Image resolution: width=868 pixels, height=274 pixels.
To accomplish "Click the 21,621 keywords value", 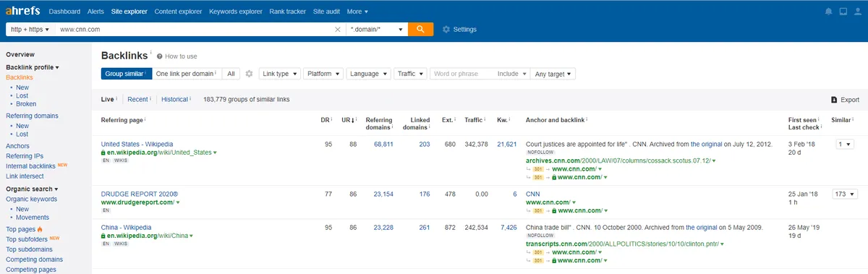I will [x=507, y=144].
